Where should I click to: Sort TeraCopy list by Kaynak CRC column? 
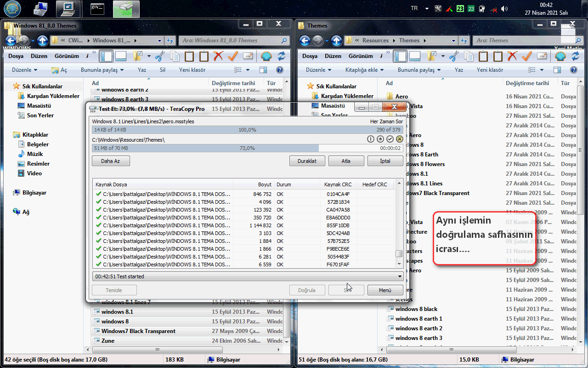pyautogui.click(x=338, y=184)
